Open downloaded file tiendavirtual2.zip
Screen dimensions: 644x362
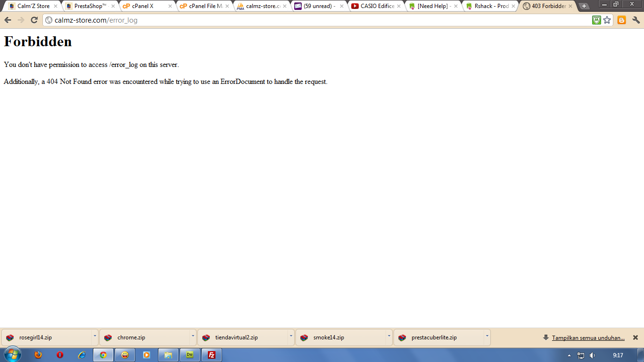tap(242, 337)
